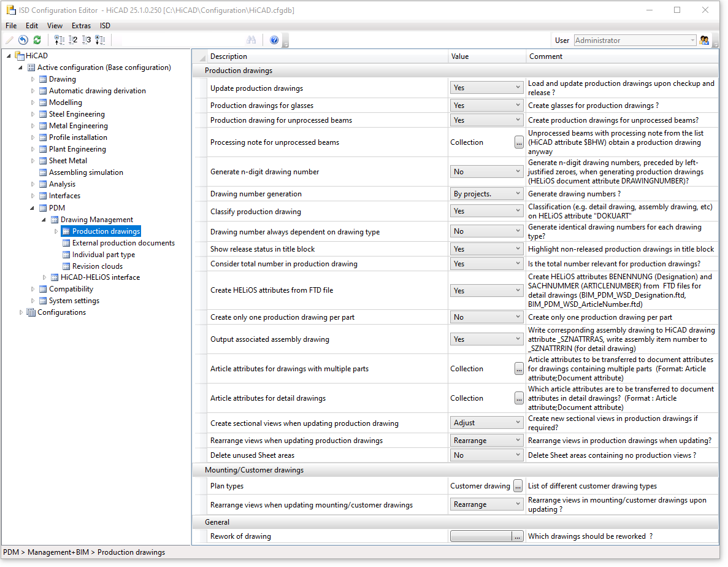Open Article attributes for detail drawings collection

click(519, 398)
